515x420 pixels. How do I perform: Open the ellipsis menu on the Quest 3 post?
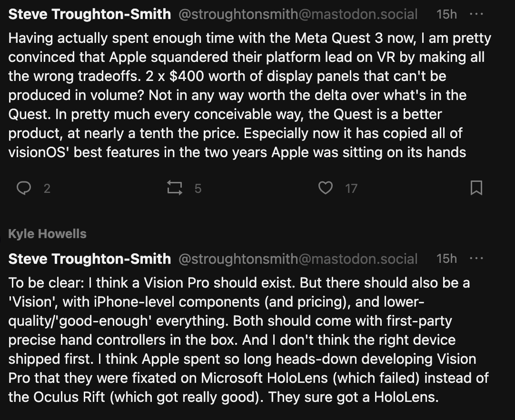click(476, 14)
